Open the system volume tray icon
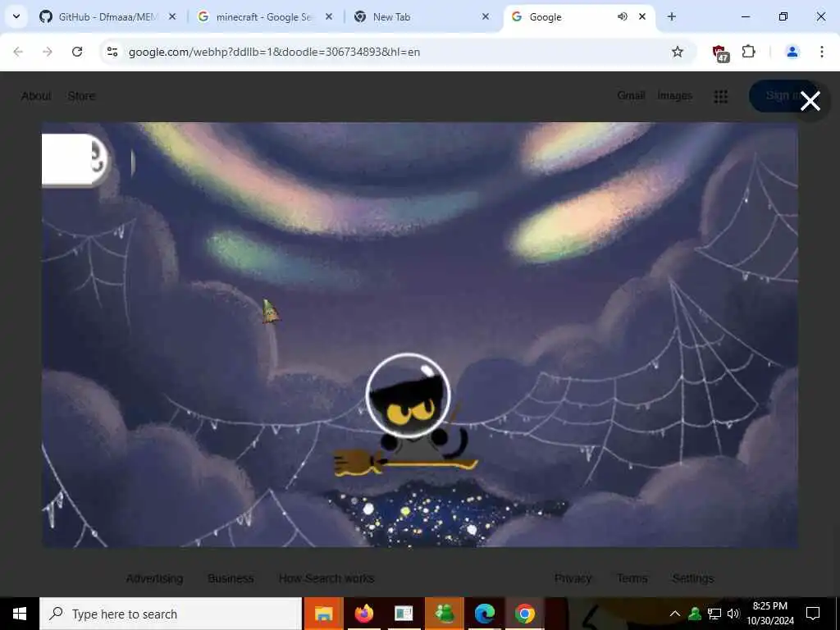This screenshot has width=840, height=630. (733, 614)
